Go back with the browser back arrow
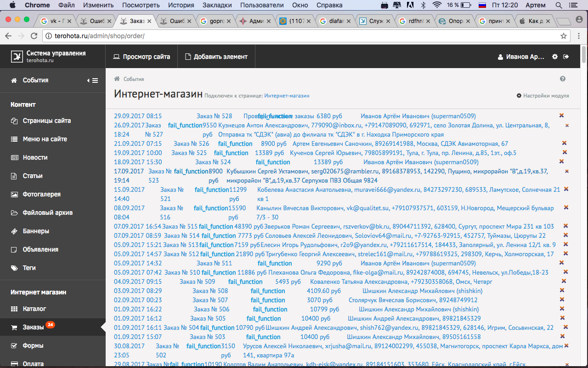The height and width of the screenshot is (368, 588). 8,35
